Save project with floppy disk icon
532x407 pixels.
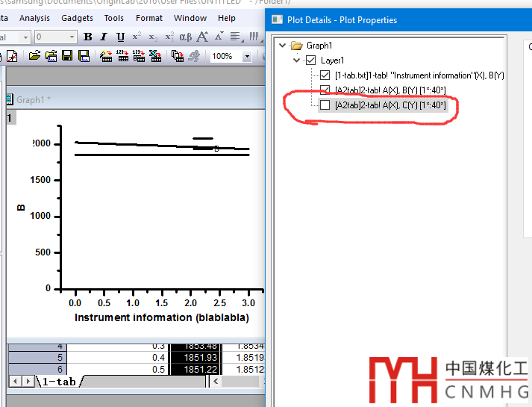click(x=67, y=56)
